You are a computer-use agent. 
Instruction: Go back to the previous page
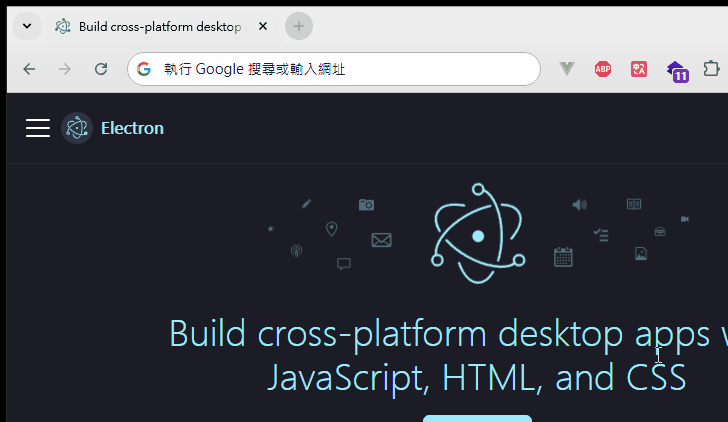coord(29,69)
